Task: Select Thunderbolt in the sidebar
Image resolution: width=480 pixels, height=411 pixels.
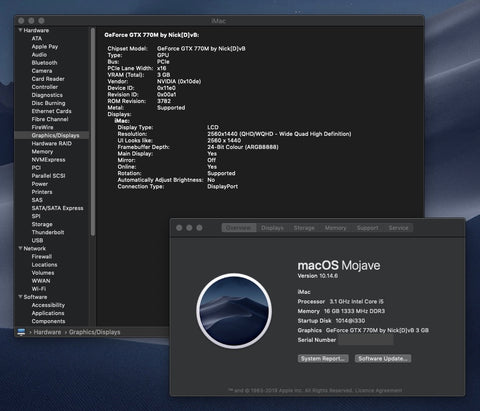Action: (x=48, y=232)
